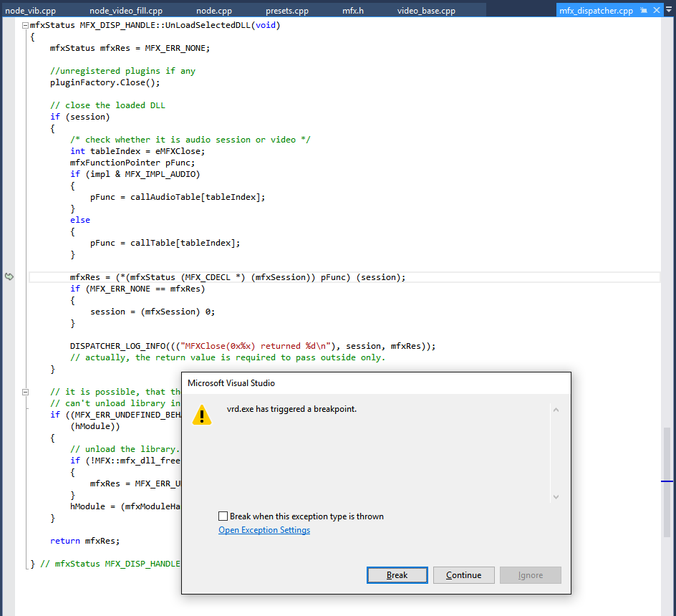Switch to the node.cpp tab
This screenshot has height=616, width=676.
pos(214,10)
